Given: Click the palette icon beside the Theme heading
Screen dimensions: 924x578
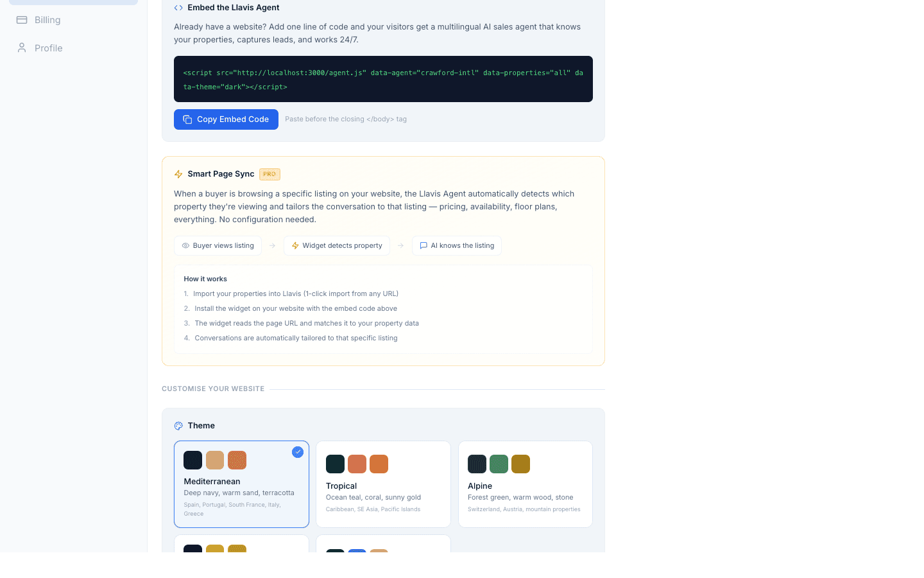Looking at the screenshot, I should (178, 426).
